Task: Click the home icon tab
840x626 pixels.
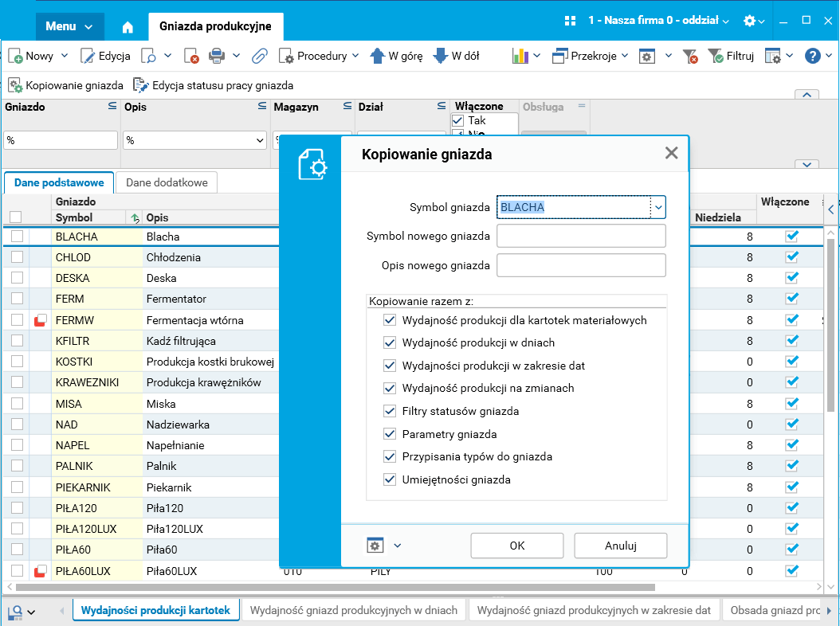Action: click(x=128, y=27)
